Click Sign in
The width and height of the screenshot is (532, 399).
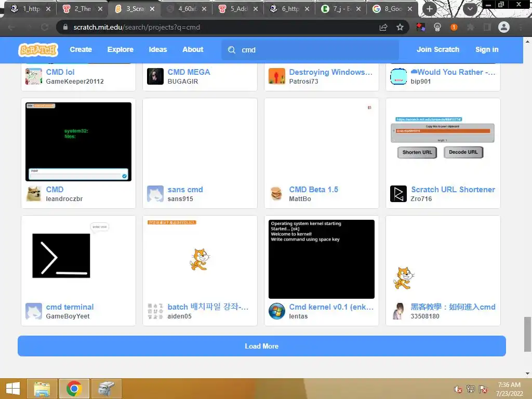(x=486, y=49)
